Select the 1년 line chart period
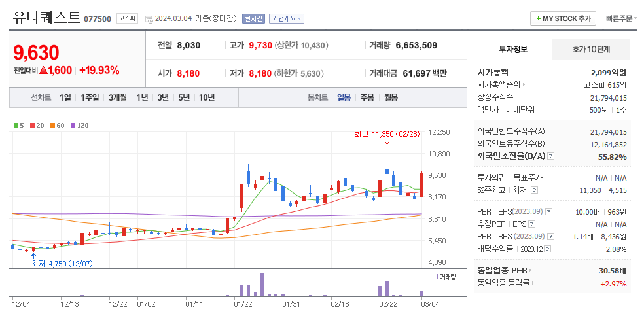Screen dimensions: 644x312 point(142,97)
